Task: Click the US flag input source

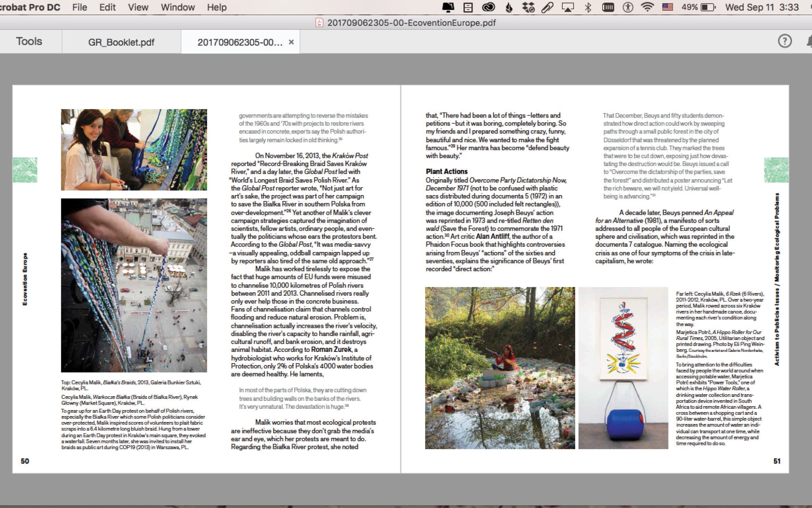Action: click(x=668, y=7)
